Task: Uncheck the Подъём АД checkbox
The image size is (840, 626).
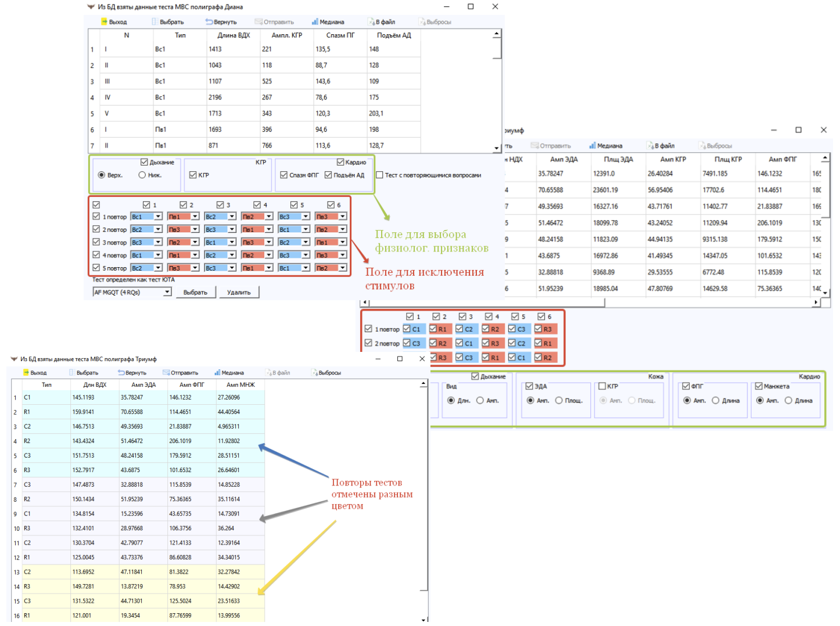Action: pos(328,175)
